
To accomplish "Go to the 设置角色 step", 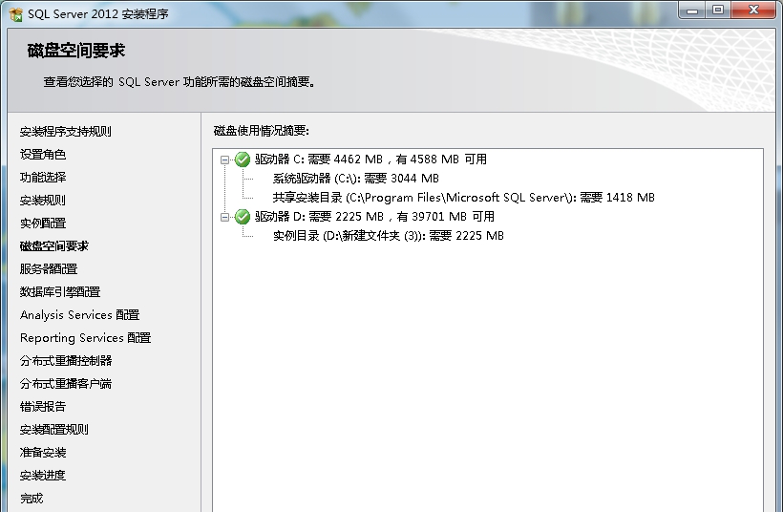I will pos(43,155).
